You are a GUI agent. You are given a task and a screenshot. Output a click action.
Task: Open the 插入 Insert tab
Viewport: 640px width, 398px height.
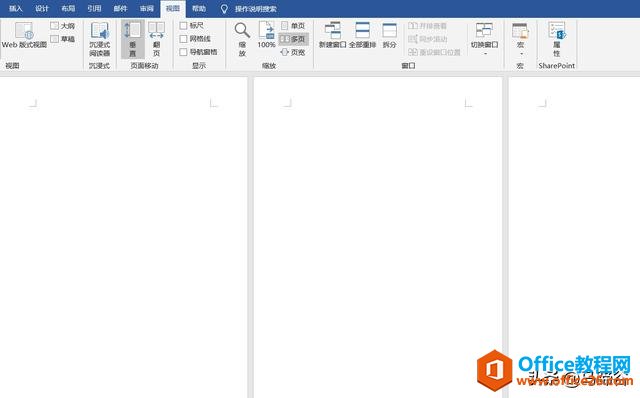16,9
